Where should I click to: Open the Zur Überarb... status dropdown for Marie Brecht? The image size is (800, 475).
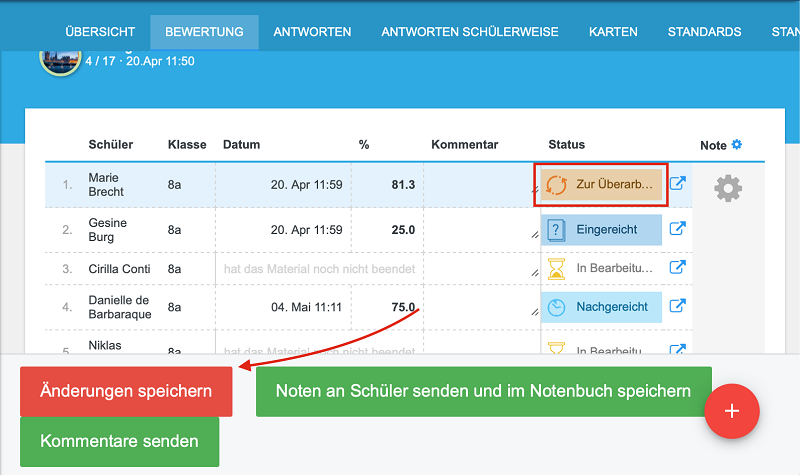[x=601, y=185]
